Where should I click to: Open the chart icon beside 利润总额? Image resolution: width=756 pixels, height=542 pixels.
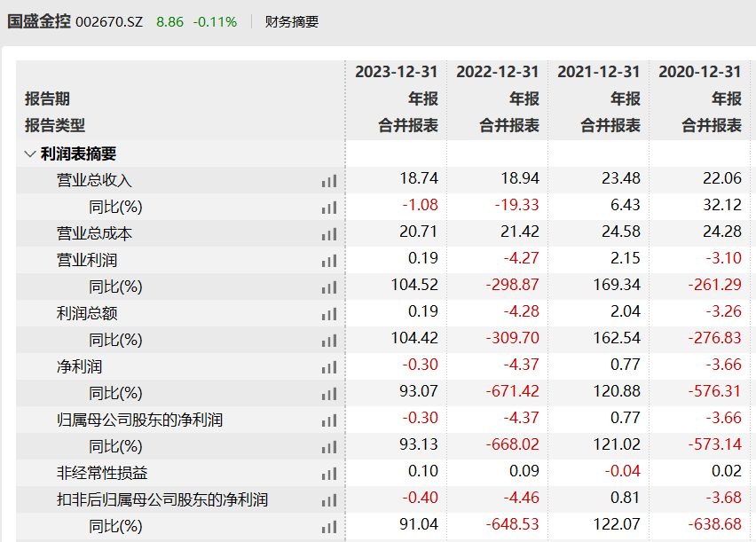coord(328,313)
